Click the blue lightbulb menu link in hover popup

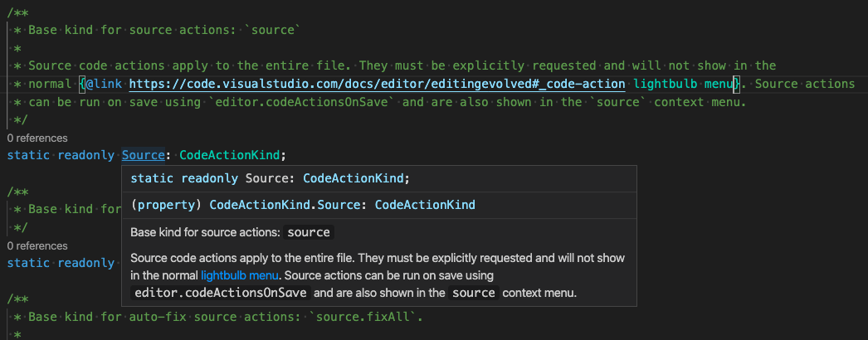(240, 275)
